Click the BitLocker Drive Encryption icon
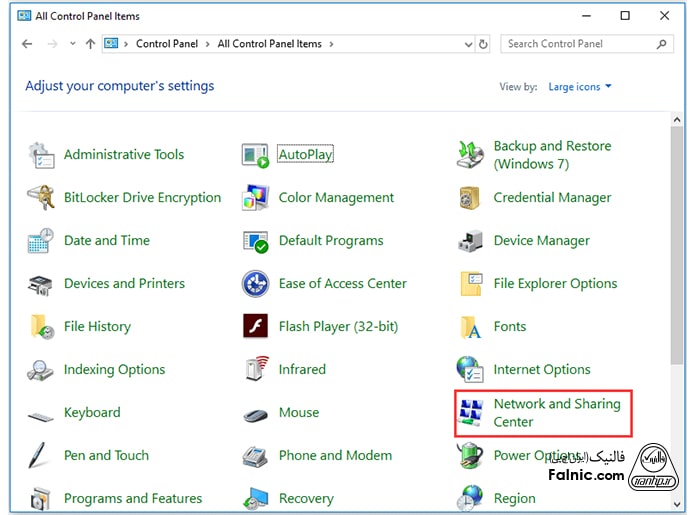Viewport: 694px width, 515px height. point(41,198)
